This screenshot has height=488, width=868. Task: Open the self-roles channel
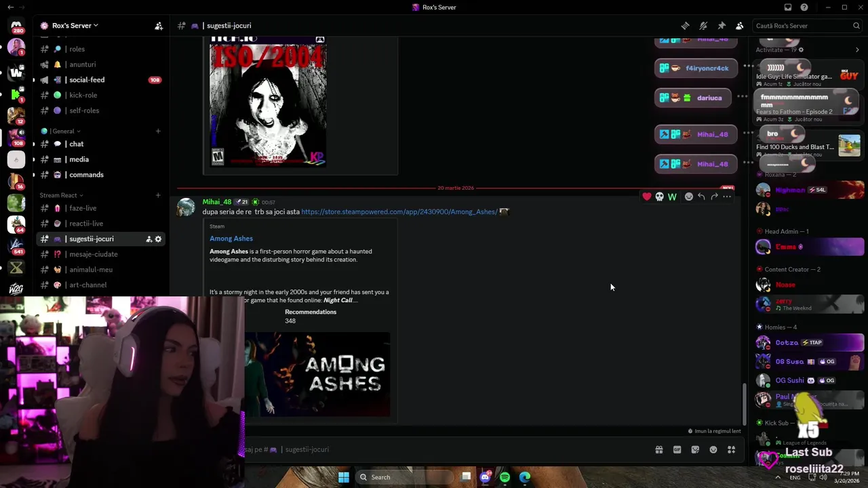[x=100, y=110]
